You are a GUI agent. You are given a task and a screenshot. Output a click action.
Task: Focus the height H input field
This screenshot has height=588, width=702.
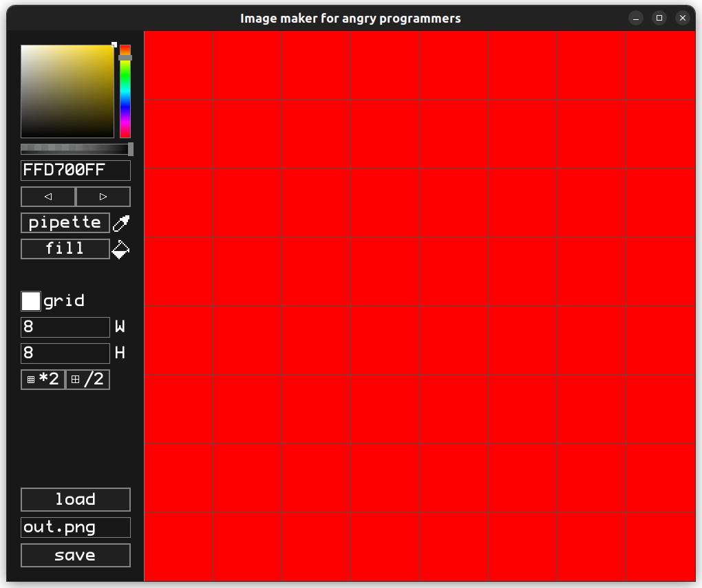(65, 353)
